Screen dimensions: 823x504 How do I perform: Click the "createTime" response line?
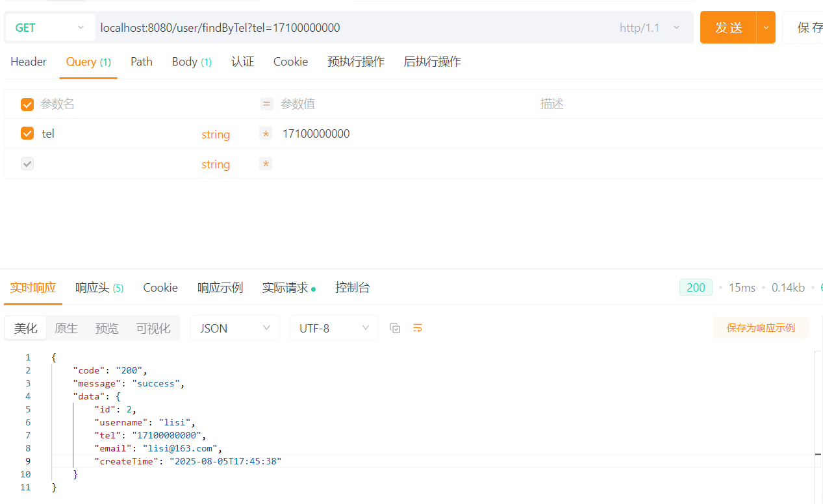click(188, 461)
